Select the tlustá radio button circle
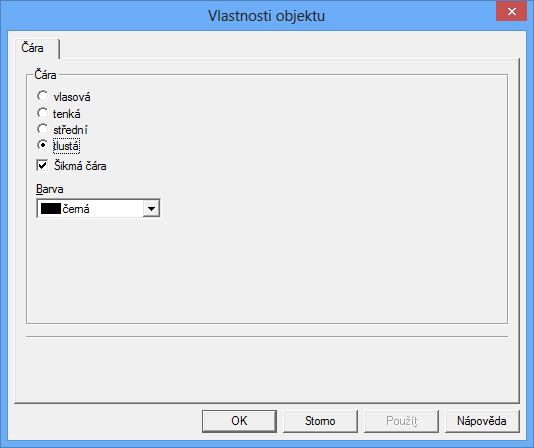The width and height of the screenshot is (534, 448). pos(43,145)
